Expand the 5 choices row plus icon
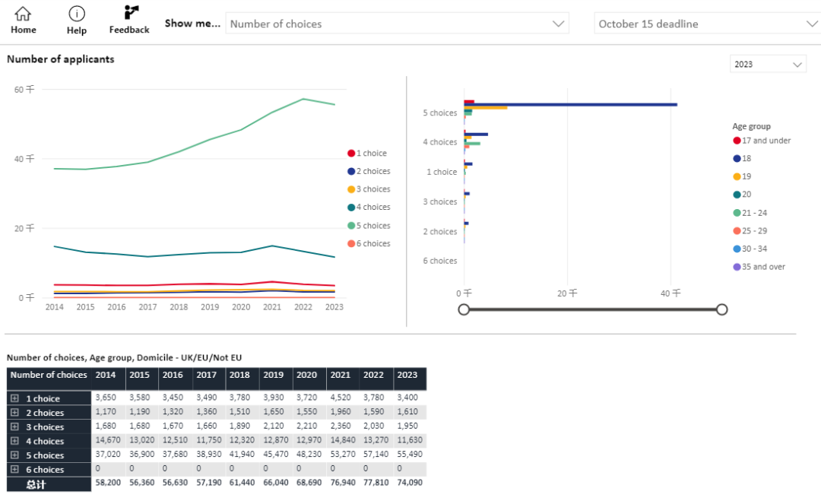 pyautogui.click(x=14, y=455)
